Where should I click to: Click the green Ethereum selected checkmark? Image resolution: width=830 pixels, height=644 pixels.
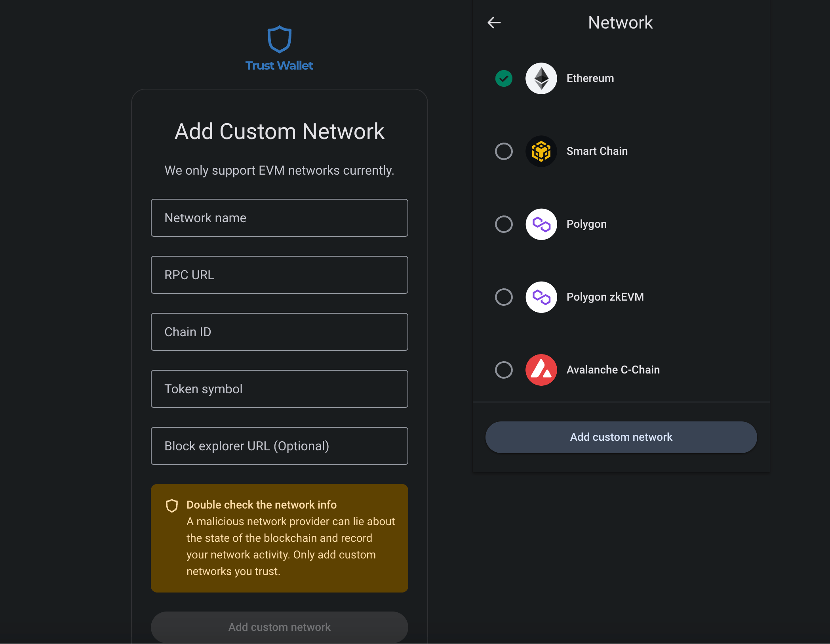pyautogui.click(x=504, y=78)
